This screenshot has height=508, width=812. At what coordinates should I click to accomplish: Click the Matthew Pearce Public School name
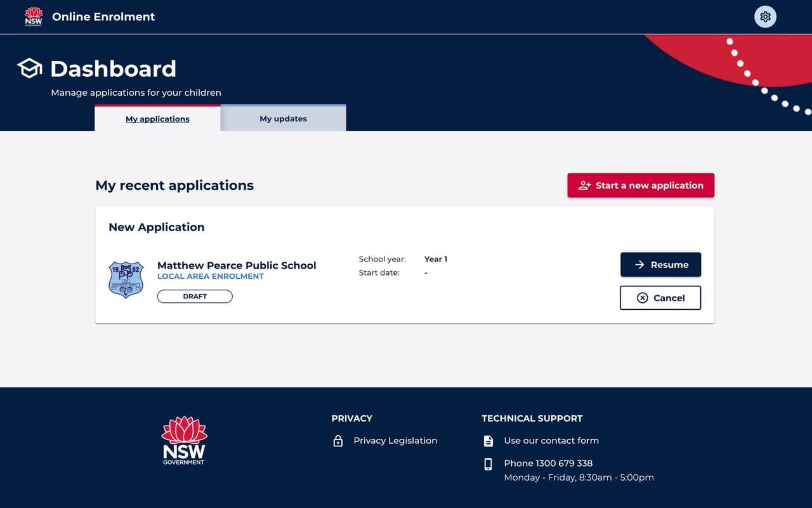click(237, 265)
